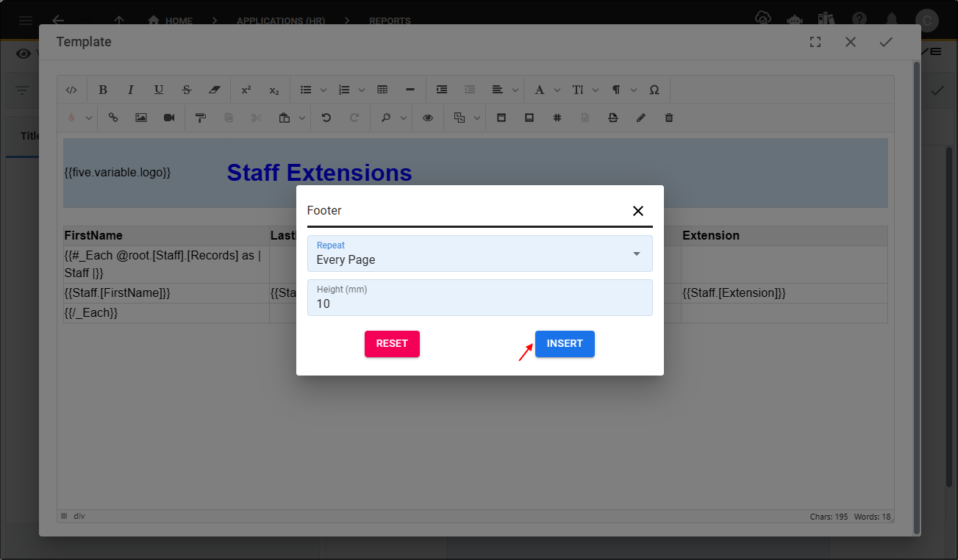The image size is (958, 560).
Task: Insert the special character Omega symbol
Action: [654, 89]
